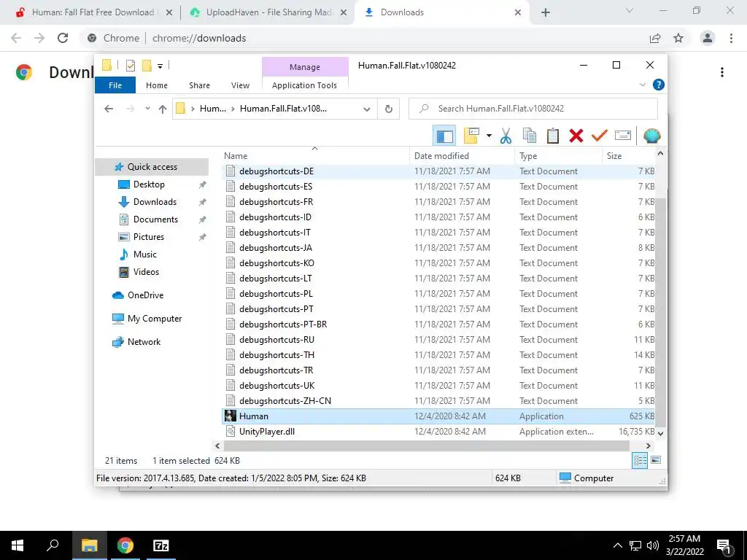Screen dimensions: 747x560
Task: Click the copy icon in toolbar
Action: tap(530, 136)
